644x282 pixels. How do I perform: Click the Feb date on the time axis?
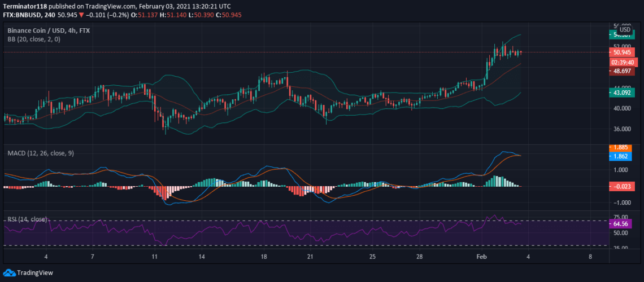[x=481, y=257]
